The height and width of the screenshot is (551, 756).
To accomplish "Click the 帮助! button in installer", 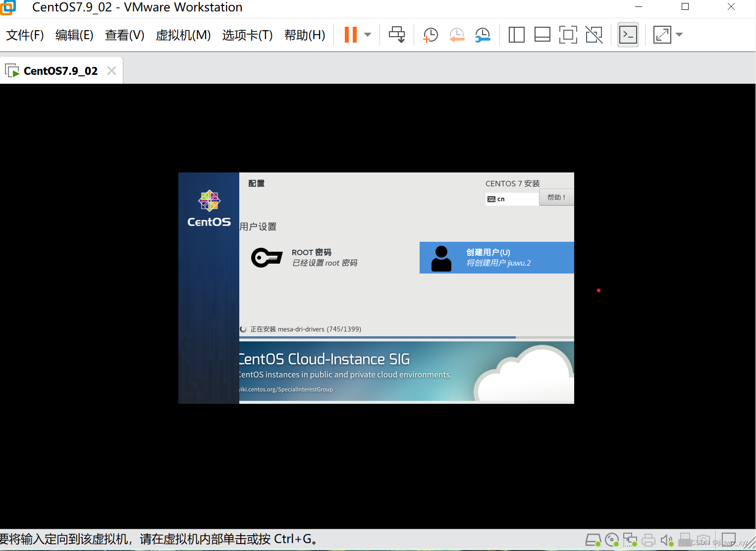I will 556,197.
